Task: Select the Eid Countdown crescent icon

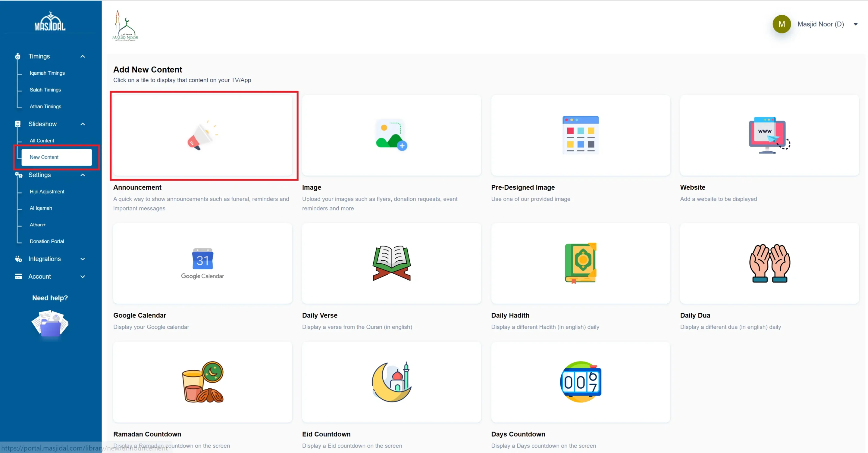Action: 392,382
